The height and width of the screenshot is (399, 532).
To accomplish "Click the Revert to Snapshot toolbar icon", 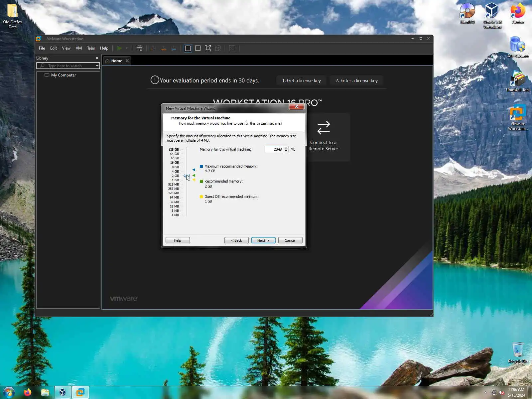I will tap(164, 48).
